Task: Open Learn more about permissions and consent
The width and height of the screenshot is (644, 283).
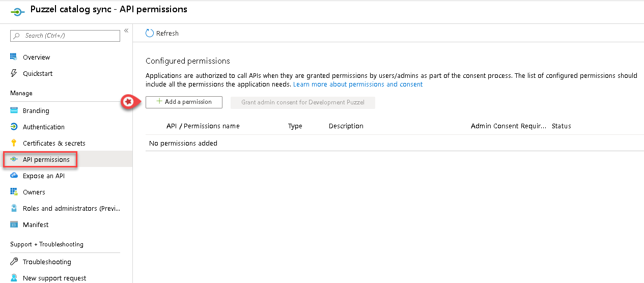Action: click(x=358, y=84)
